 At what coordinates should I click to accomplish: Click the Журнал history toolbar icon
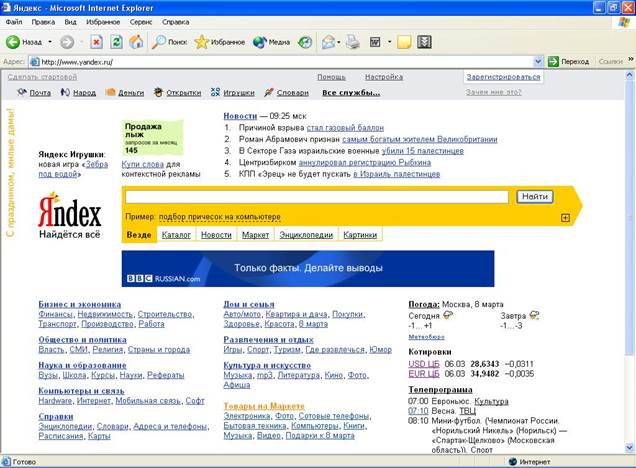coord(304,42)
